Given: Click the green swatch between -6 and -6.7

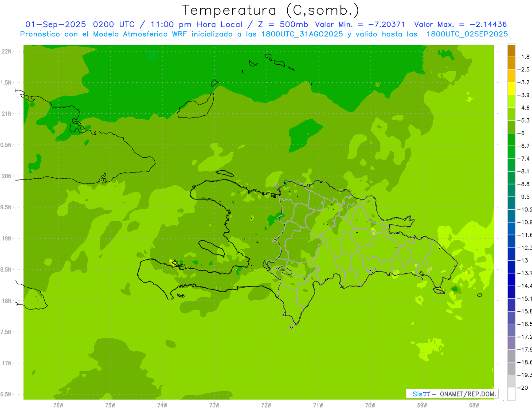Looking at the screenshot, I should [x=511, y=140].
